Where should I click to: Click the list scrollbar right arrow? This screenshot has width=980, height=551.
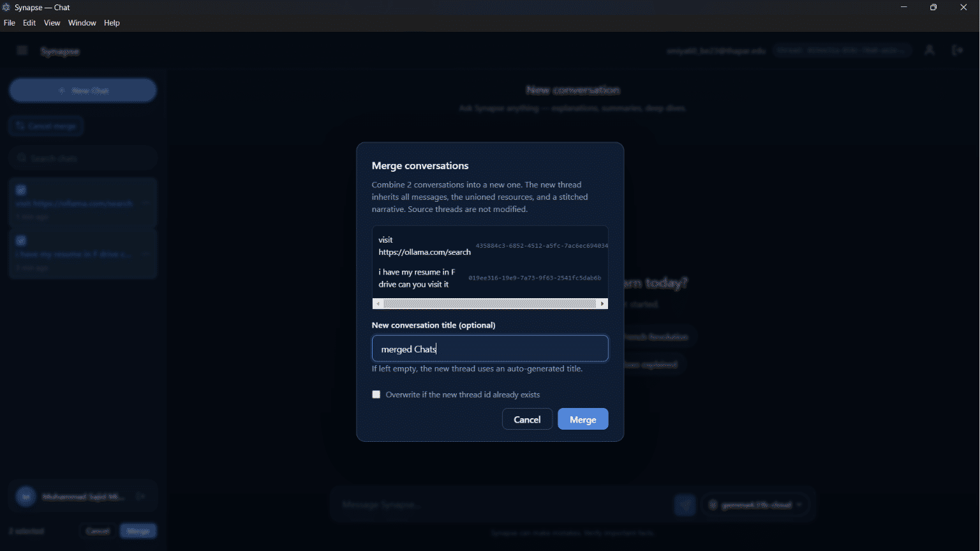pos(602,304)
